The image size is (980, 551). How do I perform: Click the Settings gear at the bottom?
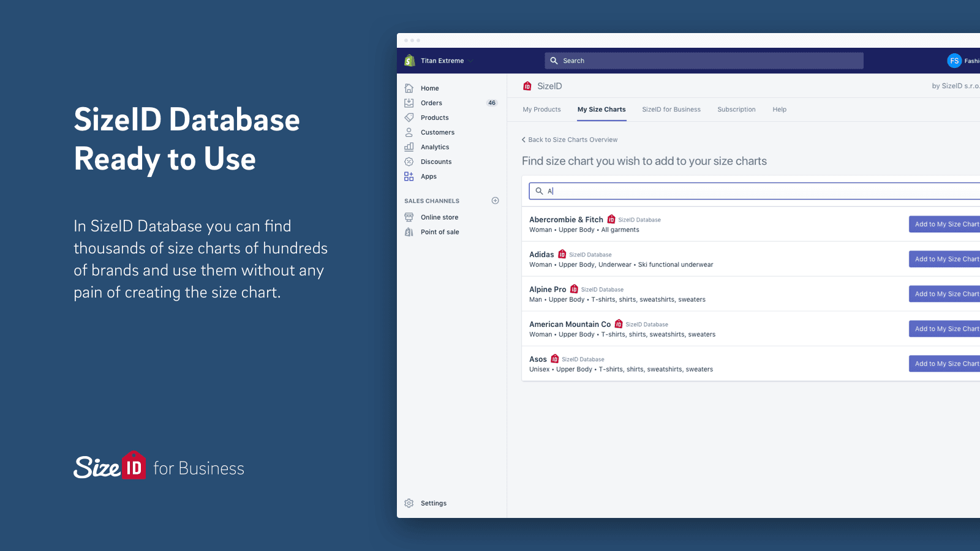[409, 503]
